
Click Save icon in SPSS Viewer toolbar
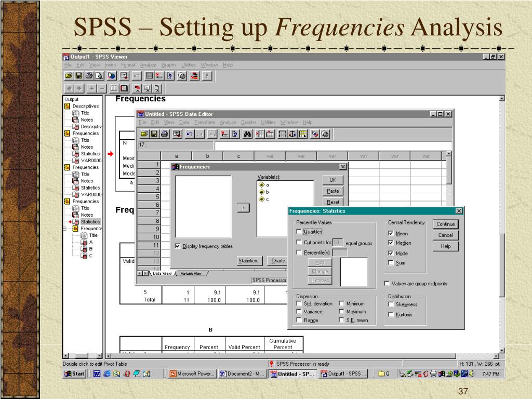click(x=79, y=76)
